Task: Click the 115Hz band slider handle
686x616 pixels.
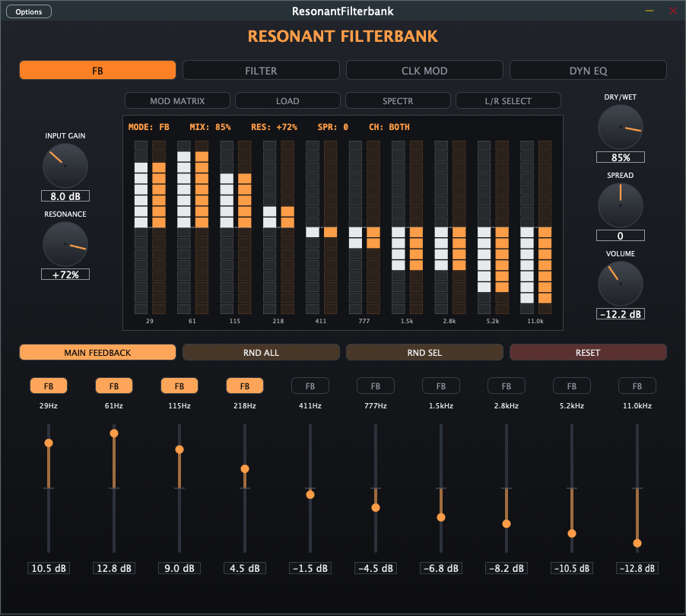Action: (179, 449)
